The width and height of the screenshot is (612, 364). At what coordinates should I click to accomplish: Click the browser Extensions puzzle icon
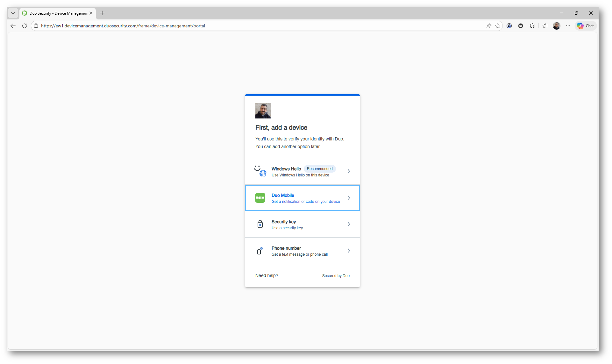[532, 26]
